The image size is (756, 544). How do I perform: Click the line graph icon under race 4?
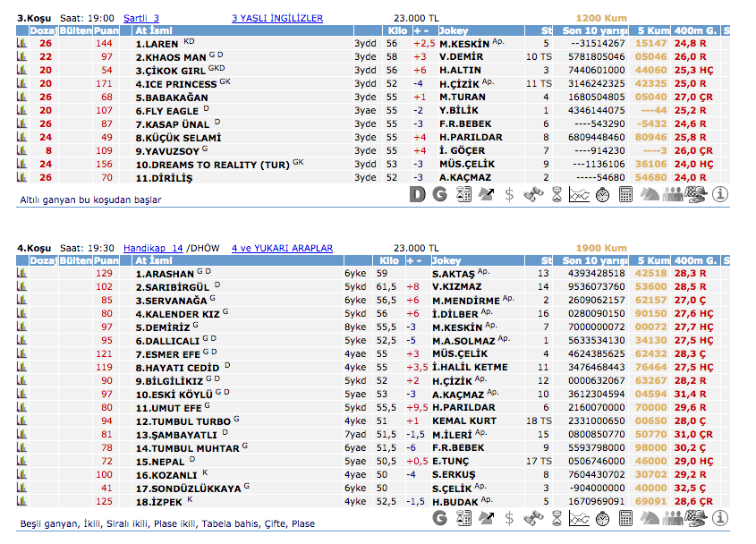click(x=579, y=518)
